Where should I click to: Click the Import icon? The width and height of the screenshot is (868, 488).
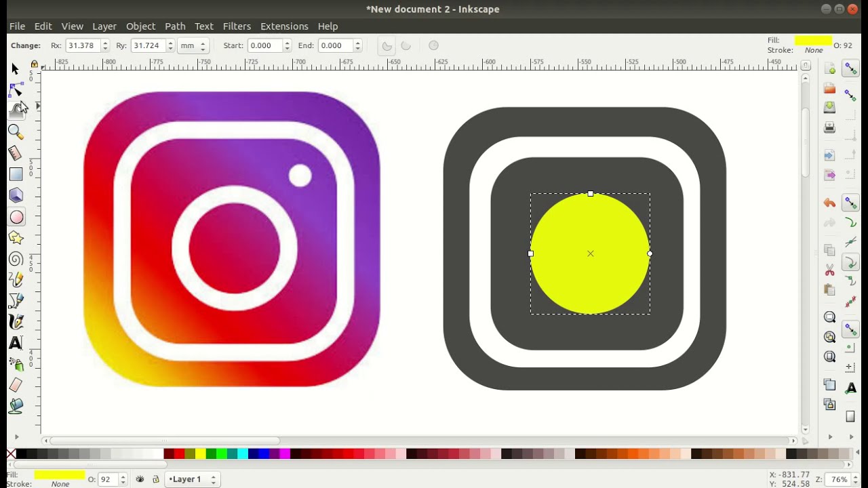(x=829, y=155)
